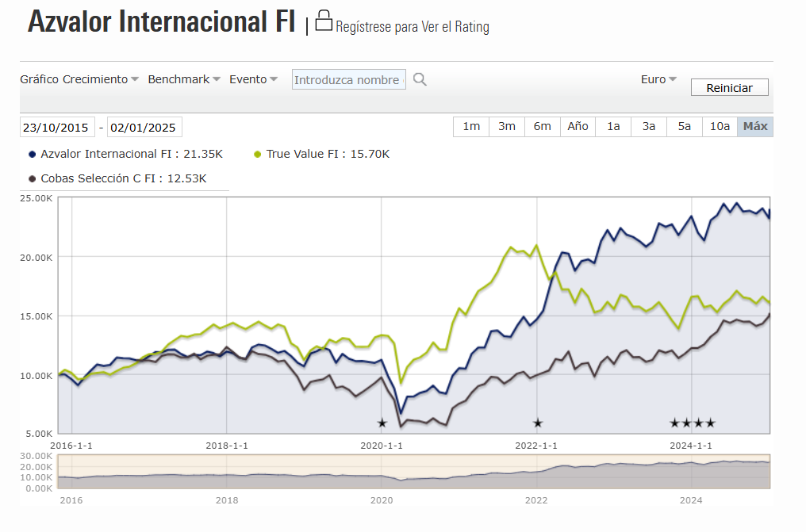Click the search magnifier icon
Image resolution: width=806 pixels, height=532 pixels.
pyautogui.click(x=420, y=79)
